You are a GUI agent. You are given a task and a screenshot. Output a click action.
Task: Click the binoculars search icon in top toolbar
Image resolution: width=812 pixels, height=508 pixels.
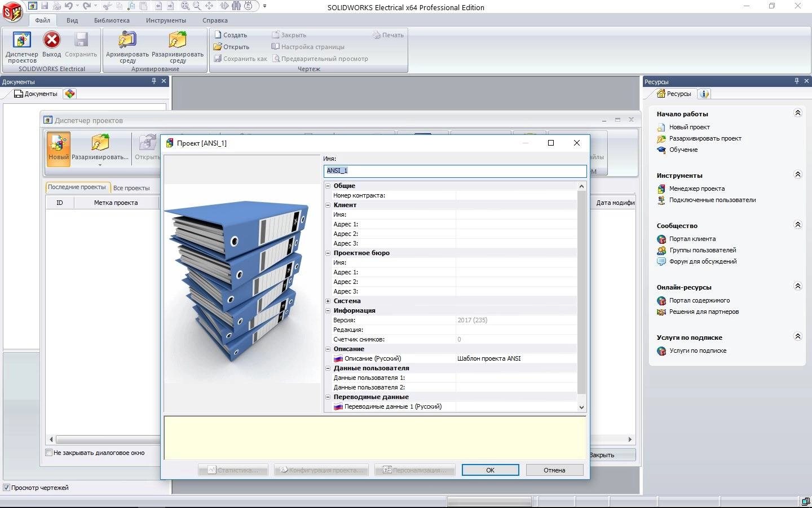click(236, 6)
